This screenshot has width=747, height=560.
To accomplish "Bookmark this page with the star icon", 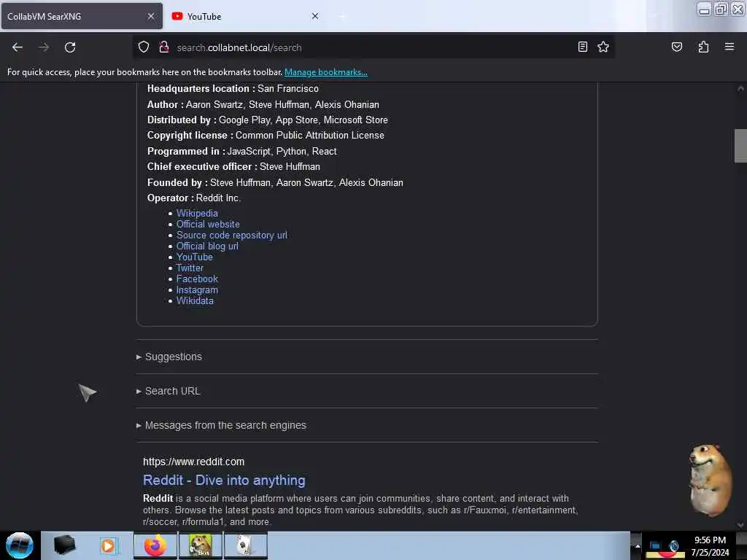I will click(603, 47).
